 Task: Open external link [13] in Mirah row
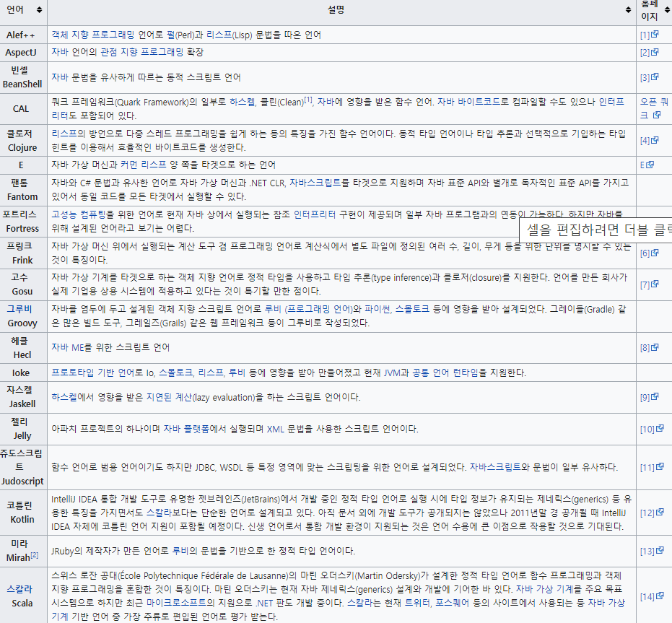[x=651, y=551]
